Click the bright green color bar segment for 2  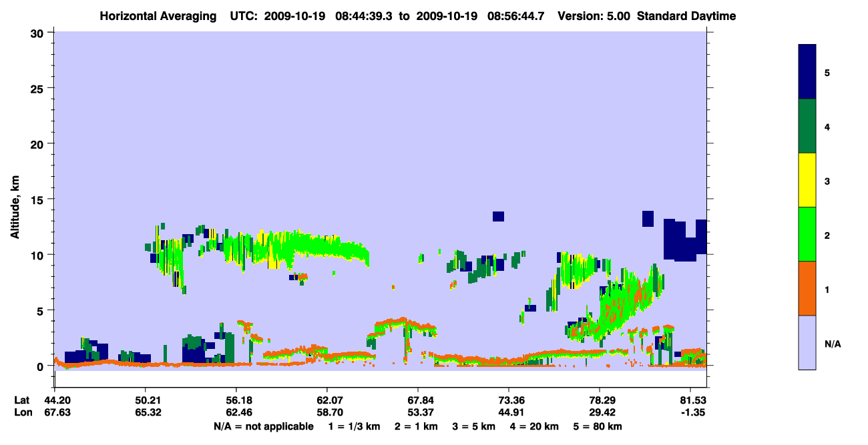point(807,234)
